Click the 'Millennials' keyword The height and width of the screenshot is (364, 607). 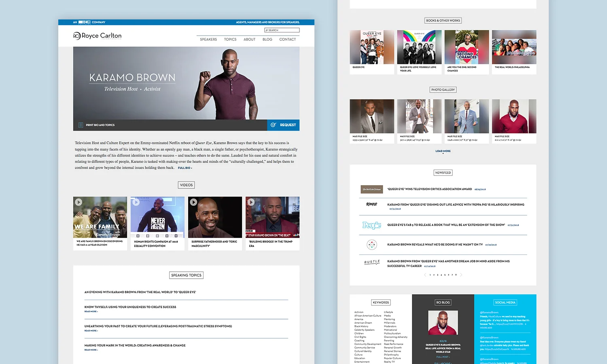(x=390, y=323)
